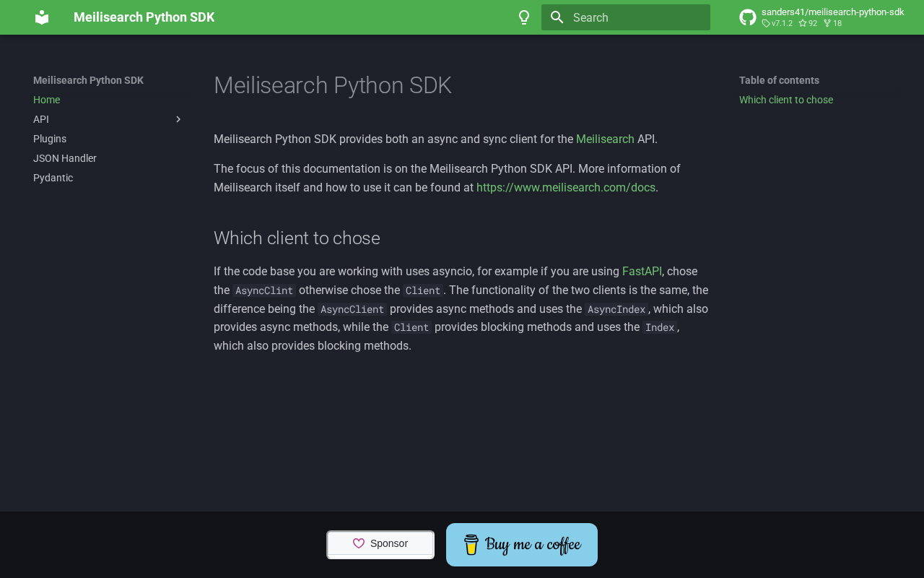The image size is (924, 578).
Task: Click the Index code snippet
Action: pyautogui.click(x=660, y=327)
